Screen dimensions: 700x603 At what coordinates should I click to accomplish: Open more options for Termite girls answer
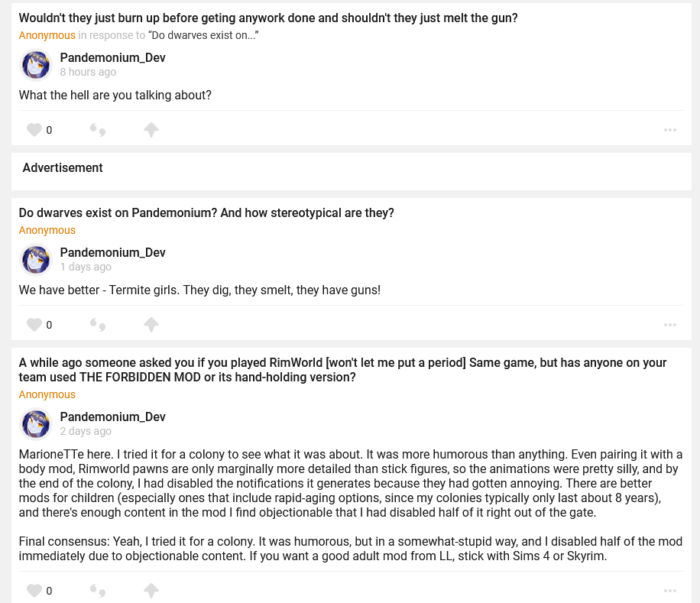[x=670, y=325]
